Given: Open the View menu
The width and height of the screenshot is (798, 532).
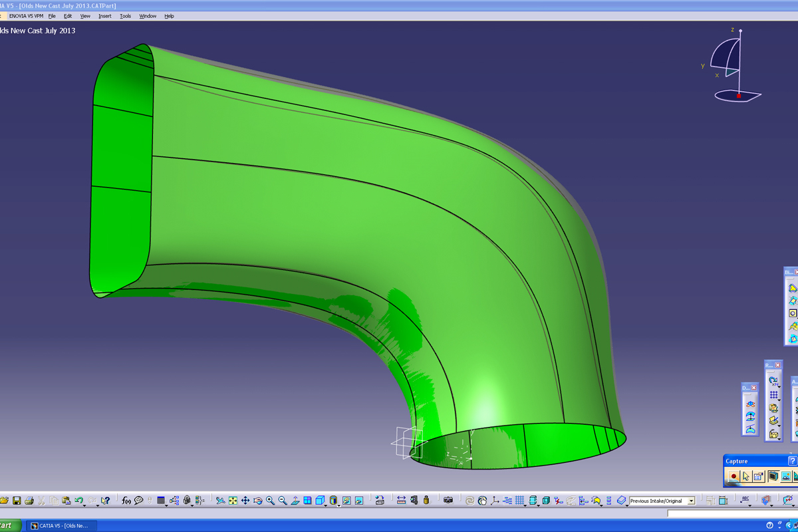Looking at the screenshot, I should (85, 16).
